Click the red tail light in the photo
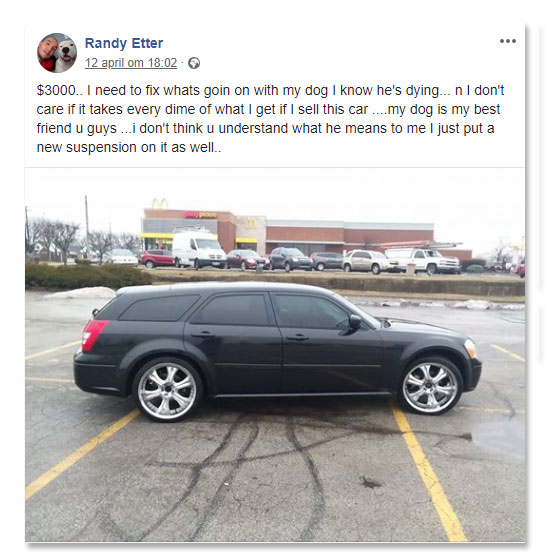Screen dimensions: 550x560 (x=93, y=335)
